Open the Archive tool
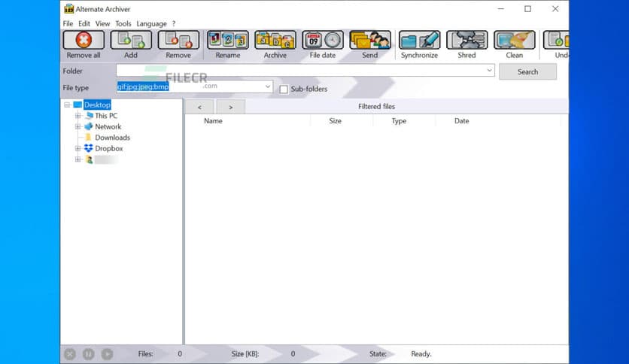Screen dimensions: 629x364 275,40
